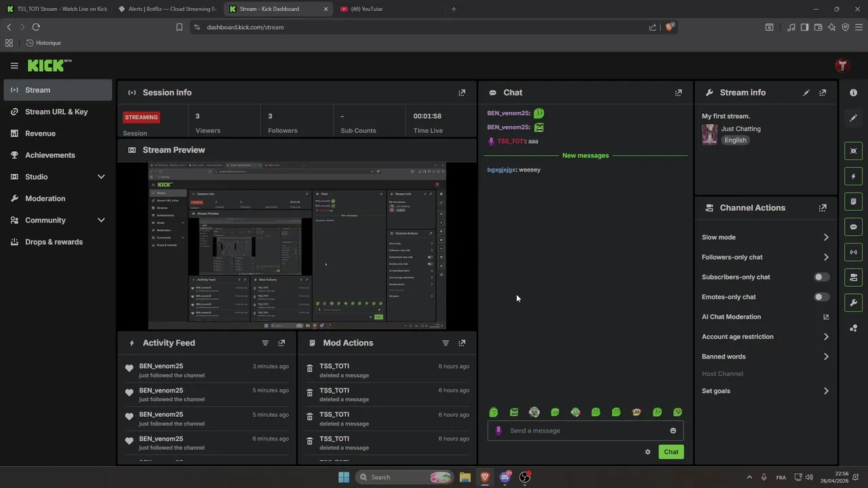The height and width of the screenshot is (488, 868).
Task: Pop out the Session Info panel
Action: click(x=462, y=93)
